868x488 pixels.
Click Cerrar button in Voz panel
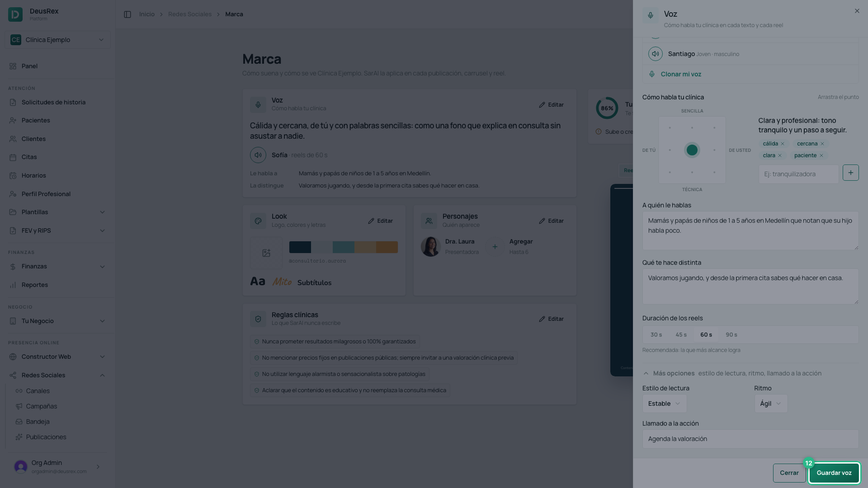(x=789, y=473)
